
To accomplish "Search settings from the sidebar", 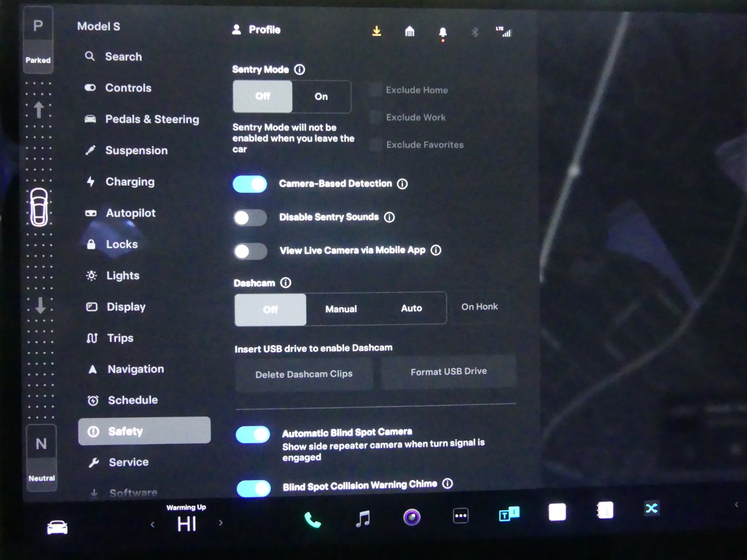I will (123, 57).
